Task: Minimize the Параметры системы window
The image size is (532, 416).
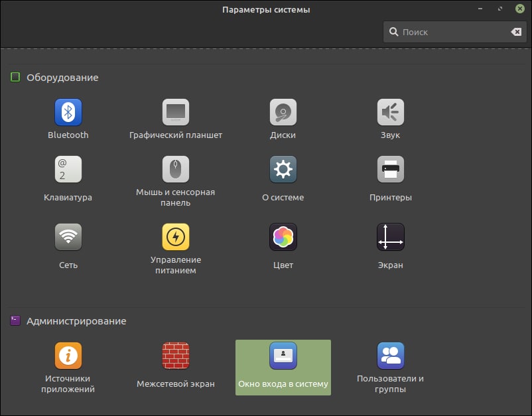Action: 480,9
